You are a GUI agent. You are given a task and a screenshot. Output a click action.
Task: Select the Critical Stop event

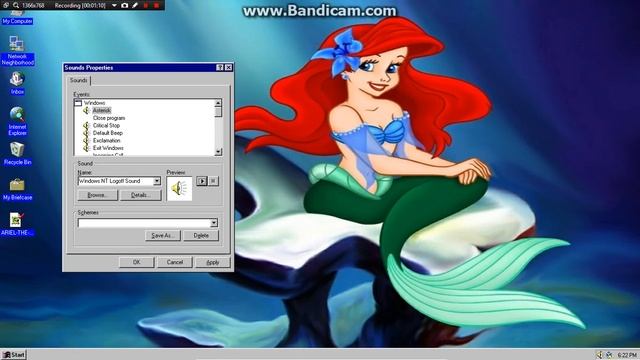point(106,125)
